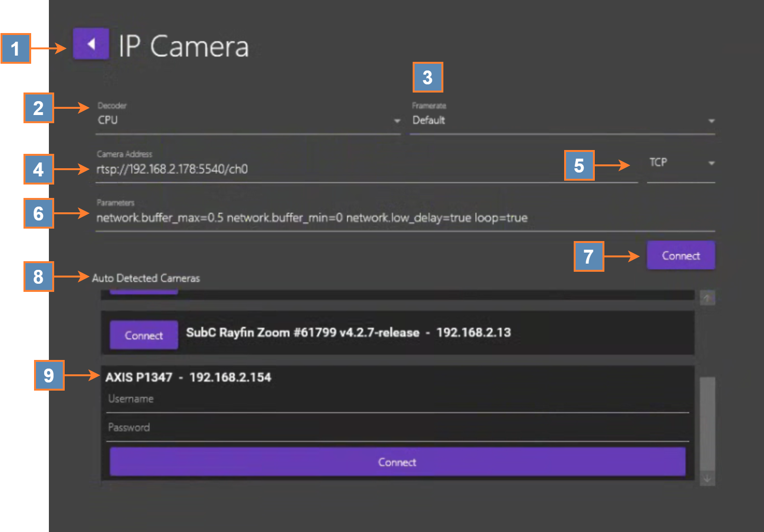Click the IP Camera page title
The image size is (764, 532).
(184, 46)
